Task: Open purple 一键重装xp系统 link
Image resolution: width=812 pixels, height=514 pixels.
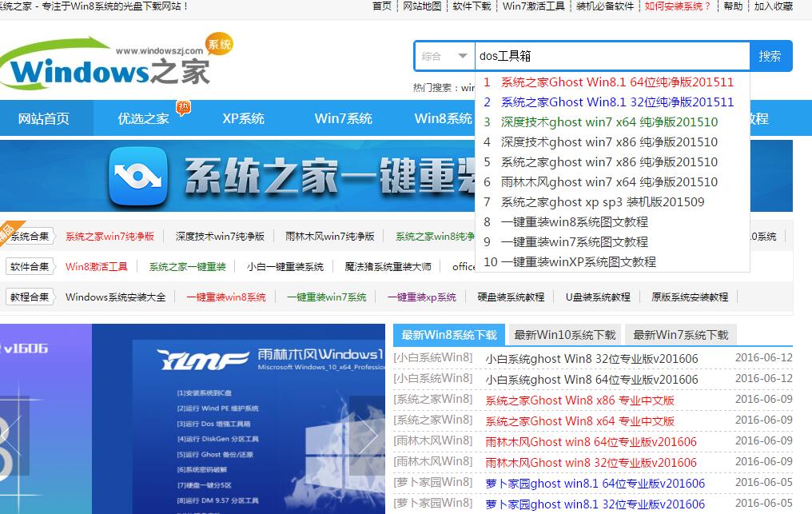Action: 422,297
